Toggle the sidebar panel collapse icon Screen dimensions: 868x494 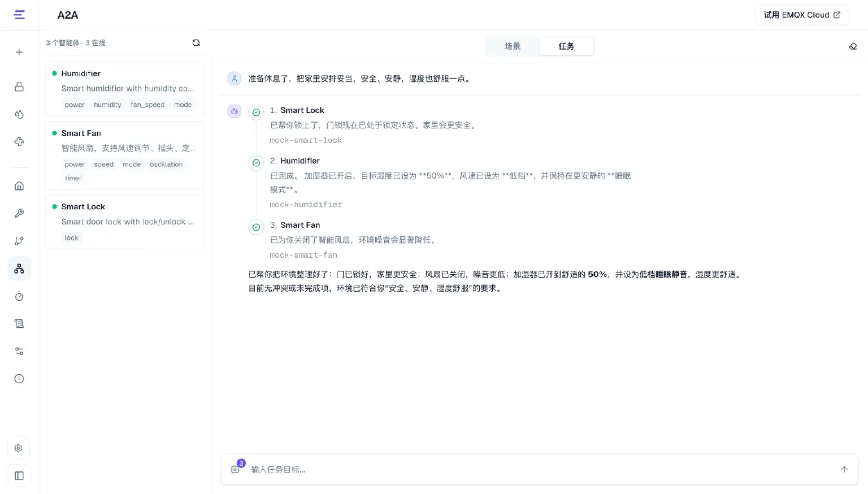coord(19,476)
